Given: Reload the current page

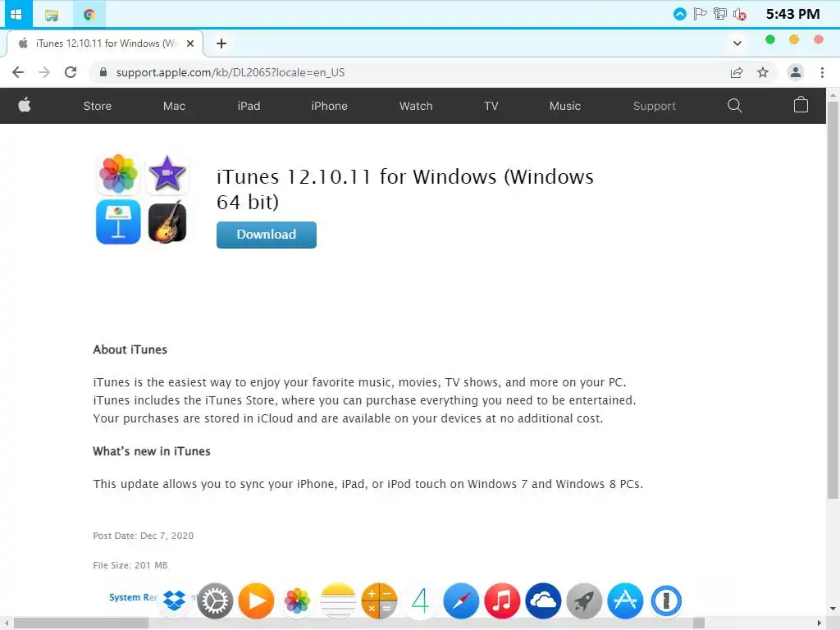Looking at the screenshot, I should point(71,72).
